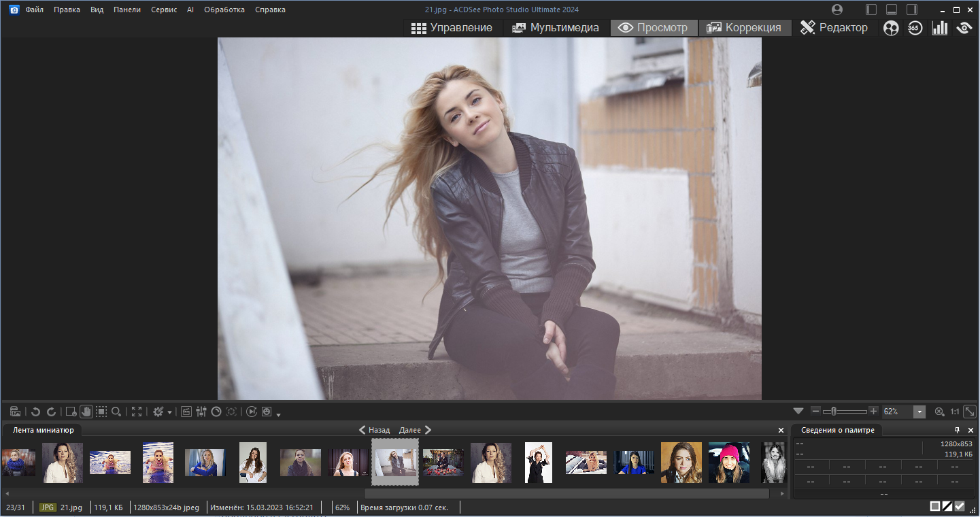Choose the rectangular selection tool
The width and height of the screenshot is (980, 517).
click(101, 412)
